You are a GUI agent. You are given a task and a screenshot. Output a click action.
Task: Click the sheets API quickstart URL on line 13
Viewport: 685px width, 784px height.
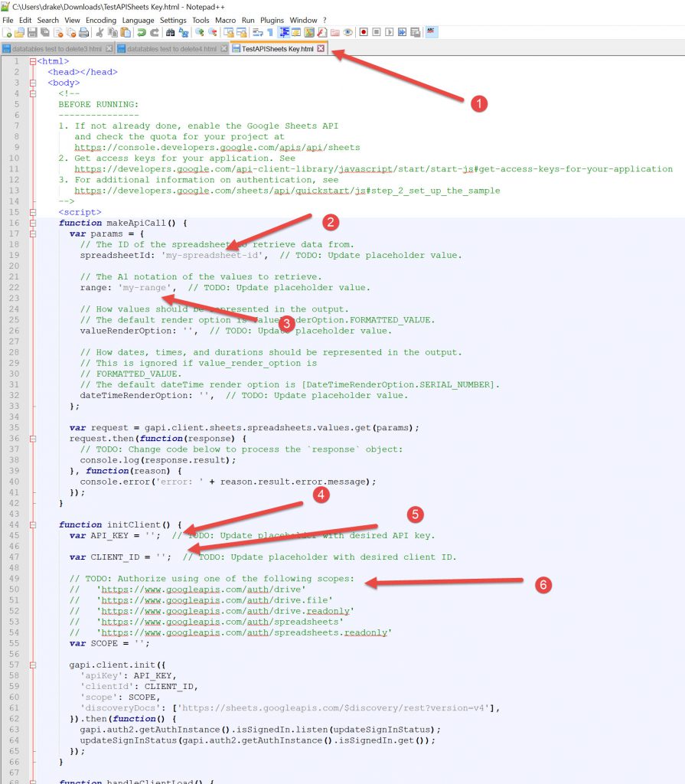pyautogui.click(x=287, y=191)
